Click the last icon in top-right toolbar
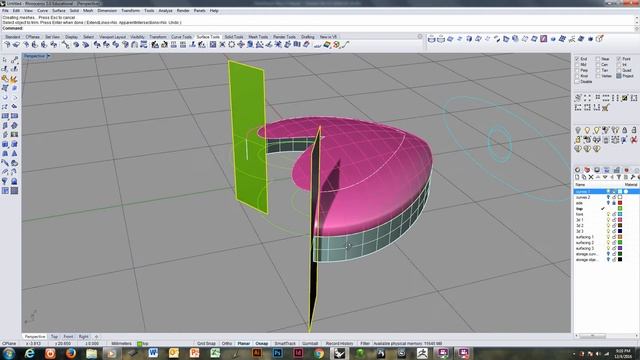640x360 pixels. [x=599, y=39]
